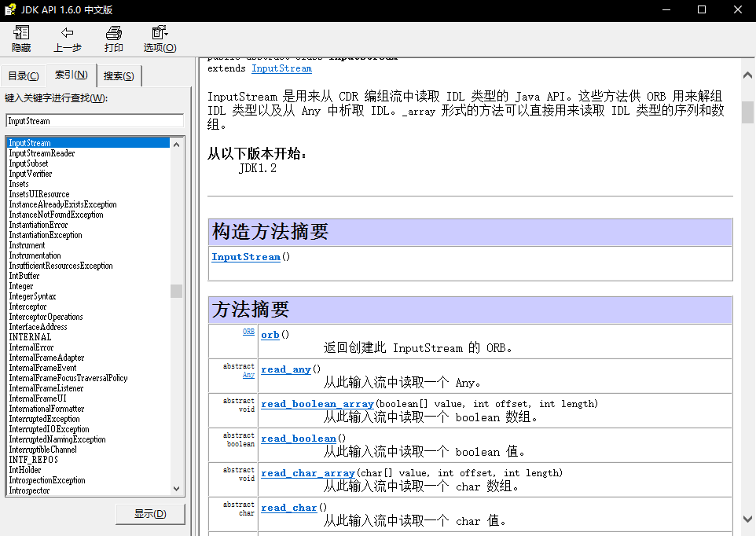Select InputStreamReader in the index list

click(x=42, y=153)
